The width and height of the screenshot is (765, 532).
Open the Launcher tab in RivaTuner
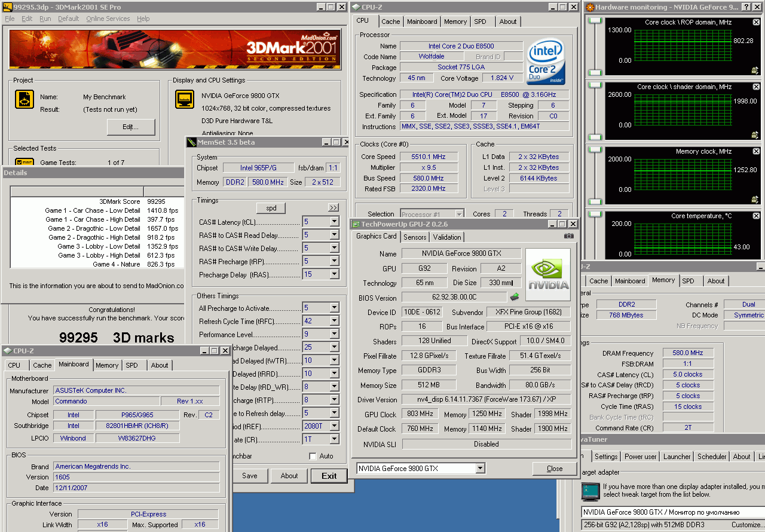[677, 457]
